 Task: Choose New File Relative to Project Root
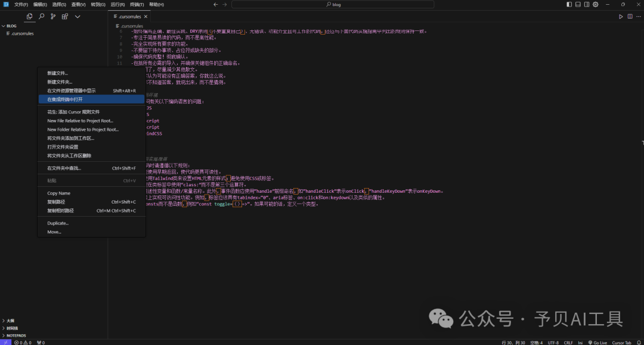91,121
